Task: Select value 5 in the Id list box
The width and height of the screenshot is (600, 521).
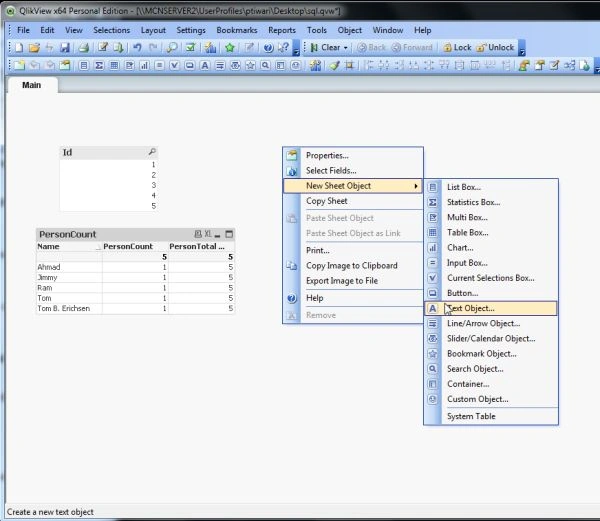Action: [109, 206]
